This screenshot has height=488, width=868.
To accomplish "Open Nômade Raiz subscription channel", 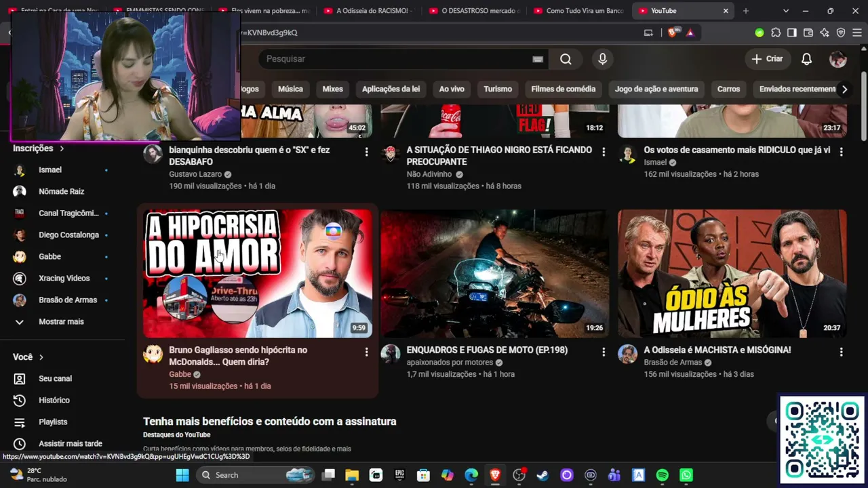I will tap(62, 191).
